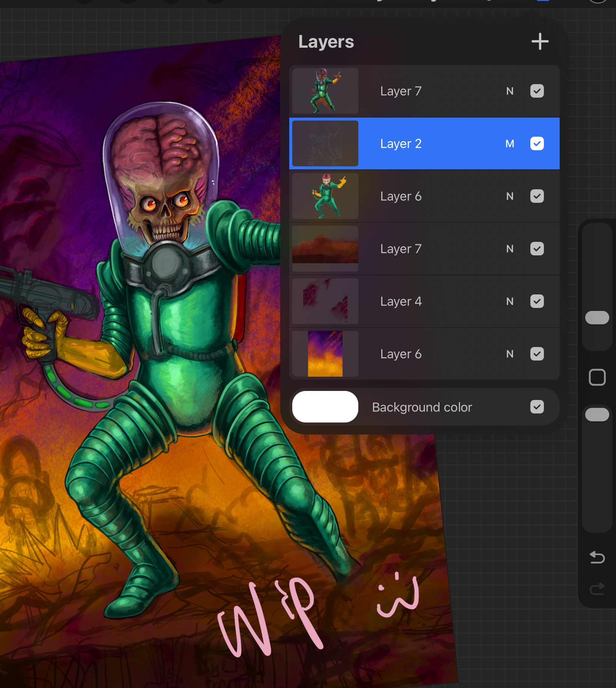Tap the undo arrow in the sidebar
The height and width of the screenshot is (688, 616).
click(x=597, y=557)
